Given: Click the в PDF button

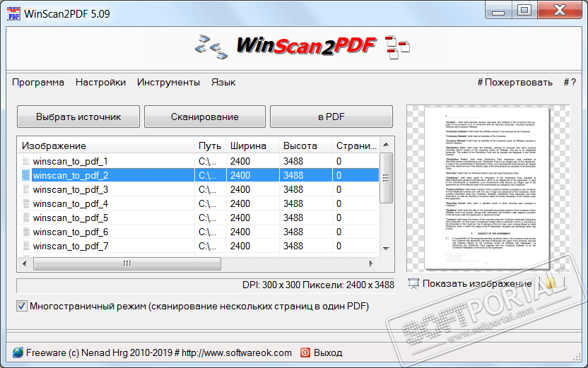Looking at the screenshot, I should pos(331,117).
